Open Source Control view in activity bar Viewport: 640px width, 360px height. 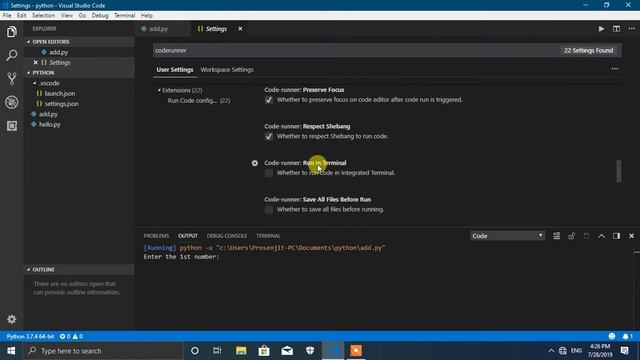pyautogui.click(x=11, y=78)
